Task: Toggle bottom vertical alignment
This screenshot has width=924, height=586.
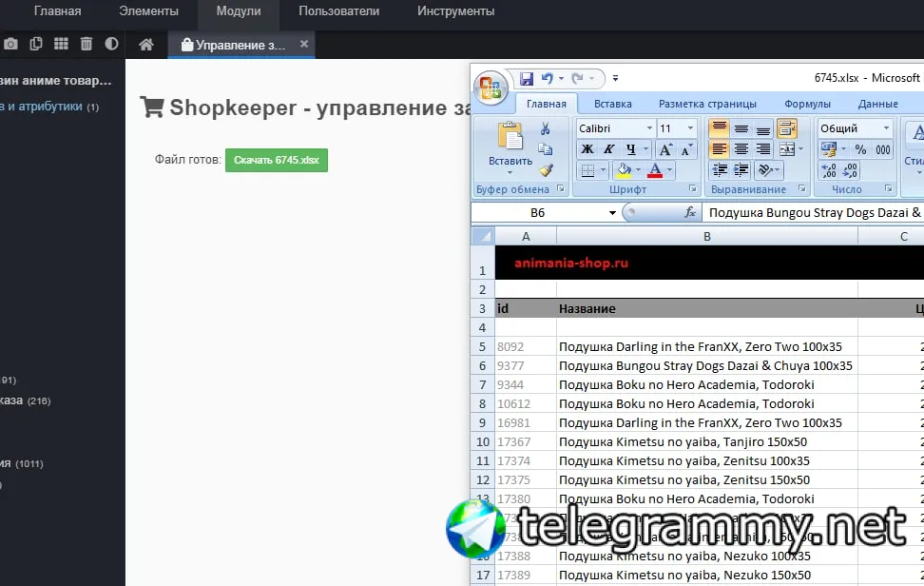Action: pyautogui.click(x=763, y=127)
